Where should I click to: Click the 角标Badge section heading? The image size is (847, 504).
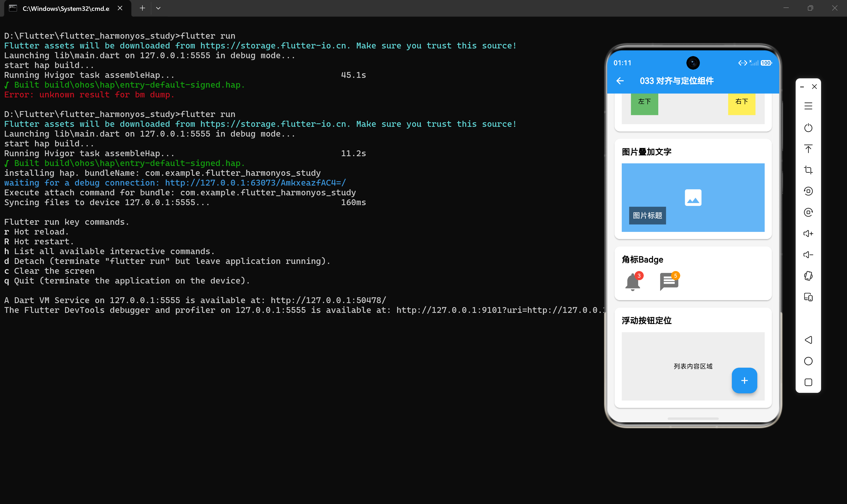[642, 259]
